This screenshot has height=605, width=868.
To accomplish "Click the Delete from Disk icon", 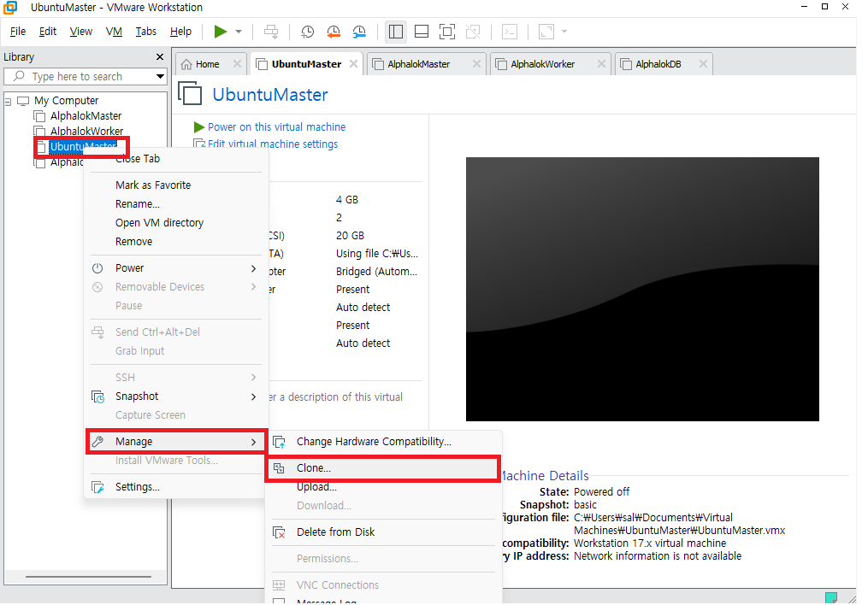I will tap(280, 532).
